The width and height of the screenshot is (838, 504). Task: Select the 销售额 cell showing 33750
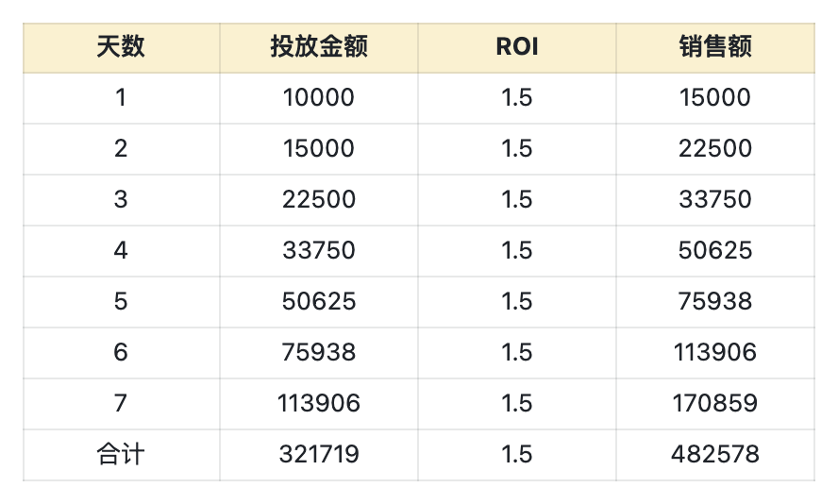coord(715,200)
